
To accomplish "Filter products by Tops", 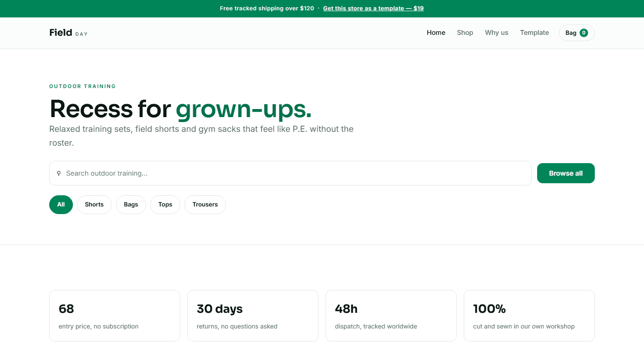I will 165,205.
